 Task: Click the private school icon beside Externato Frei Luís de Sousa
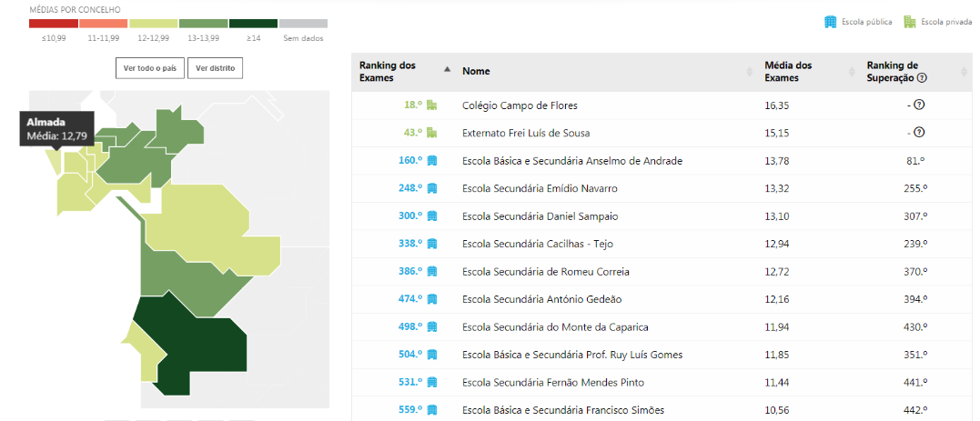click(431, 133)
